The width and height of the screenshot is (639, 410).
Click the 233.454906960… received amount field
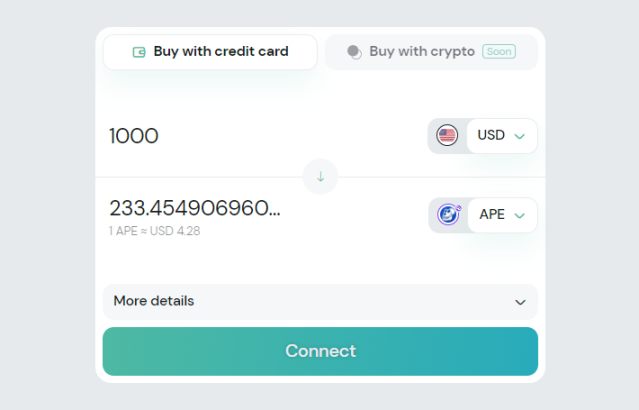click(195, 208)
